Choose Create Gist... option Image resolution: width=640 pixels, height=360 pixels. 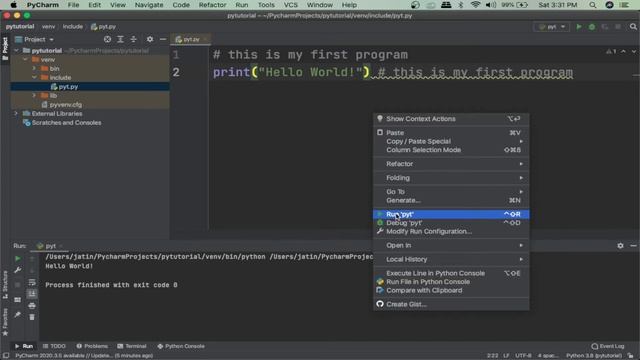(x=451, y=304)
